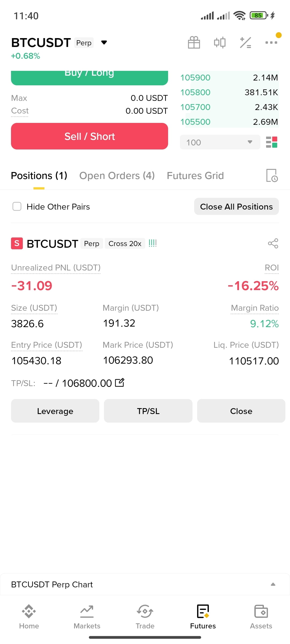This screenshot has width=290, height=644.
Task: Tap the Sell / Short button
Action: [x=89, y=136]
